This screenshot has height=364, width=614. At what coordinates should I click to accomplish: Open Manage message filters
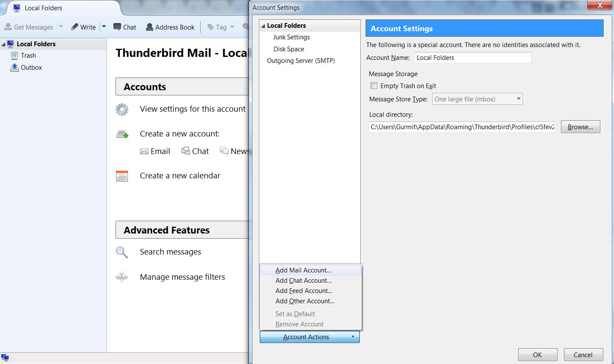(182, 277)
